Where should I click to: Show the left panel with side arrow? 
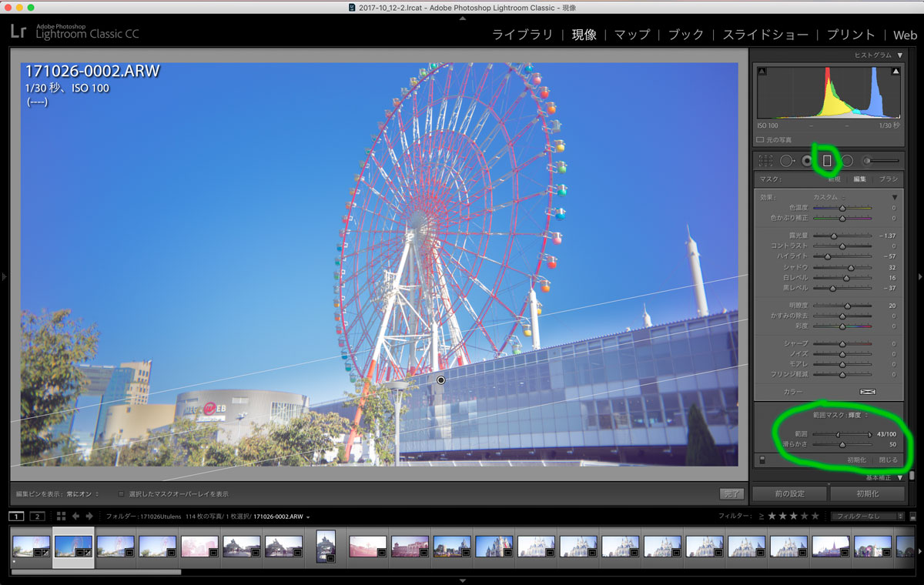[x=4, y=276]
